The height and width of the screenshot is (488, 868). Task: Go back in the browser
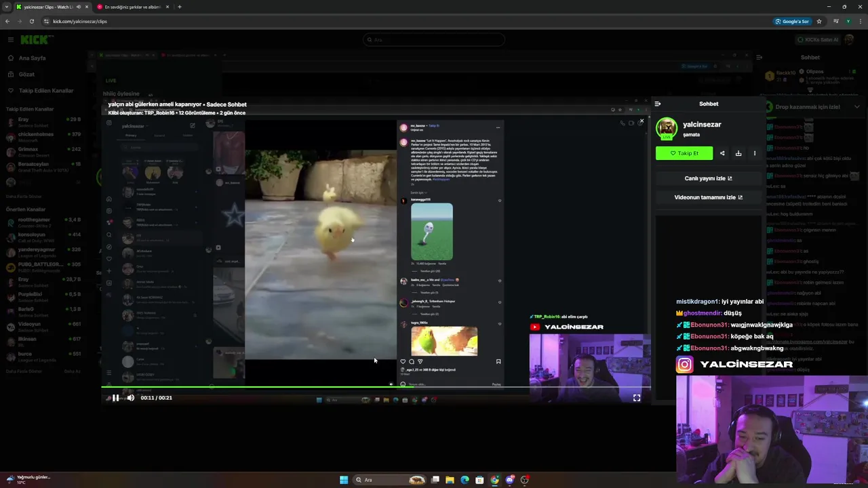click(x=7, y=22)
